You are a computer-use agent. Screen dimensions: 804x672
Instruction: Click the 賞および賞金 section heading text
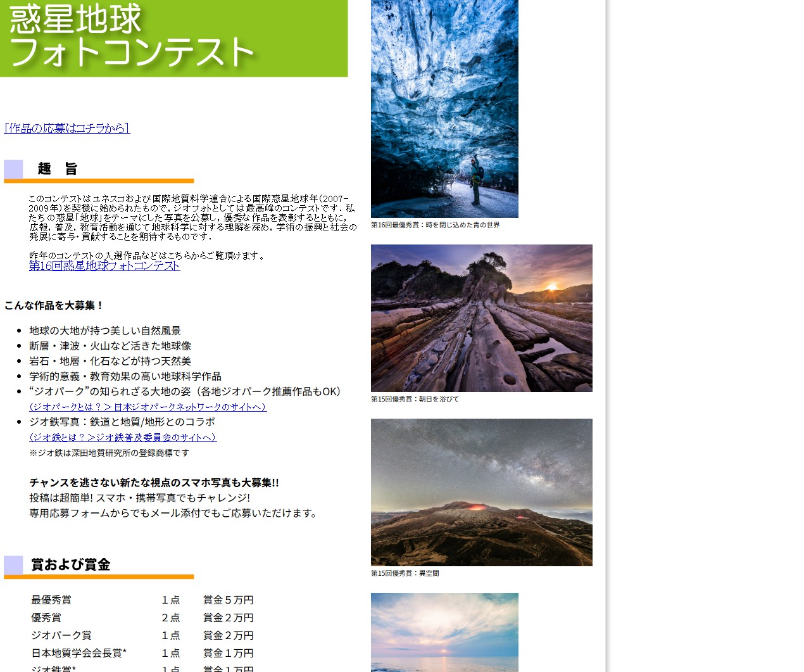click(71, 564)
